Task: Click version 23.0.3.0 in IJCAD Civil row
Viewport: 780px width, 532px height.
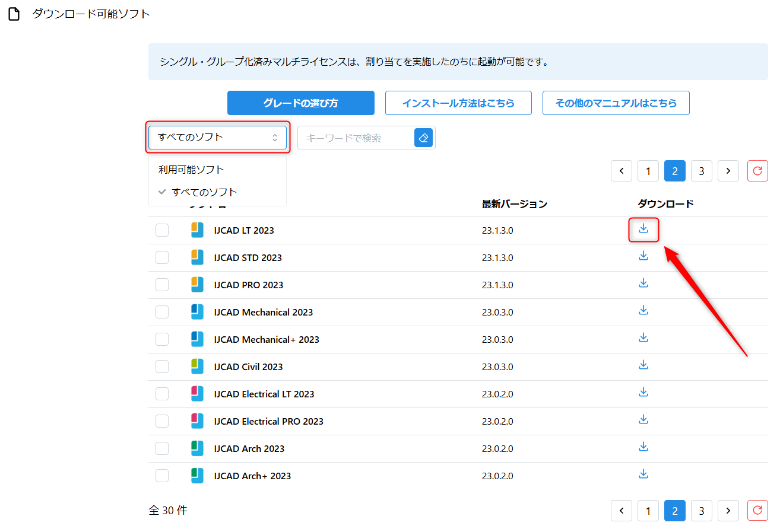Action: [497, 367]
